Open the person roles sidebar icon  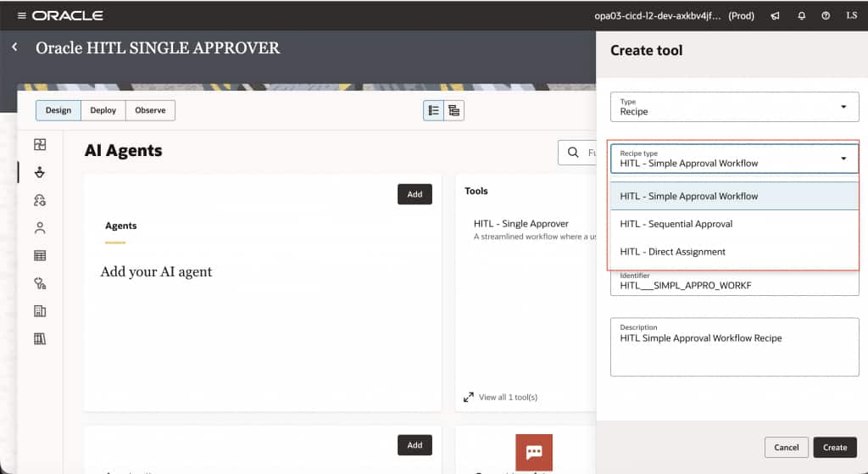click(40, 227)
